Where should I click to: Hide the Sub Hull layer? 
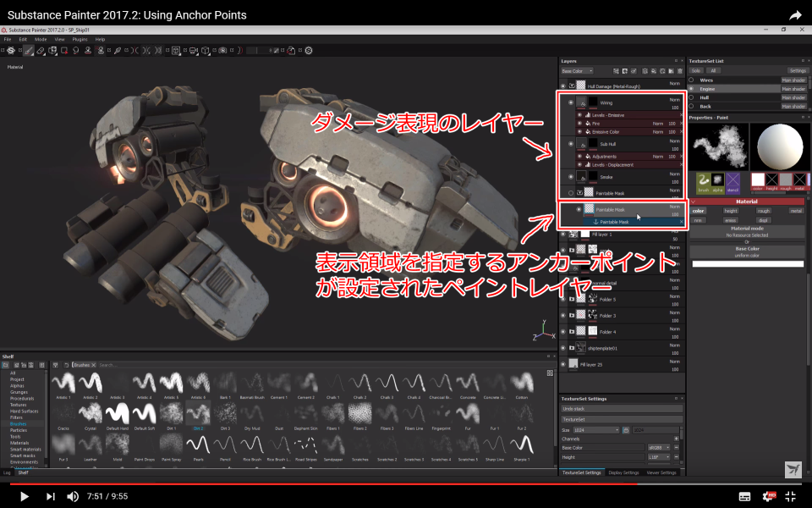click(571, 144)
